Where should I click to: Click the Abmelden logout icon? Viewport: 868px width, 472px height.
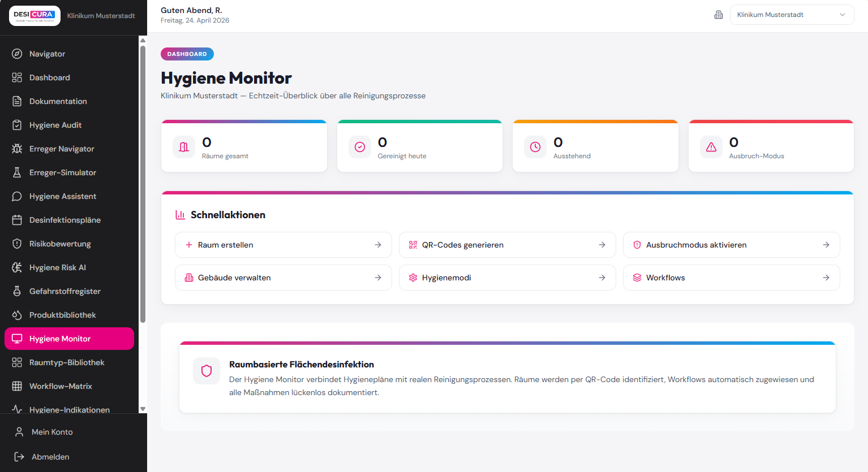coord(19,457)
